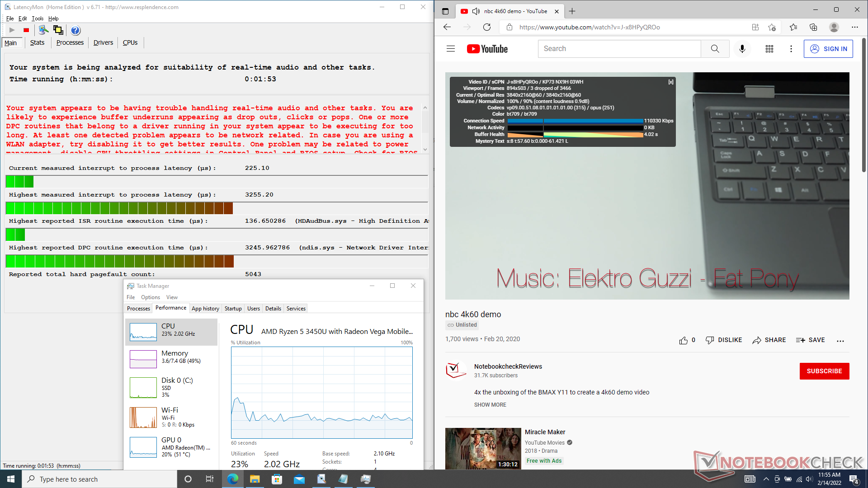Go back in Edge browser
Viewport: 868px width, 488px height.
447,27
